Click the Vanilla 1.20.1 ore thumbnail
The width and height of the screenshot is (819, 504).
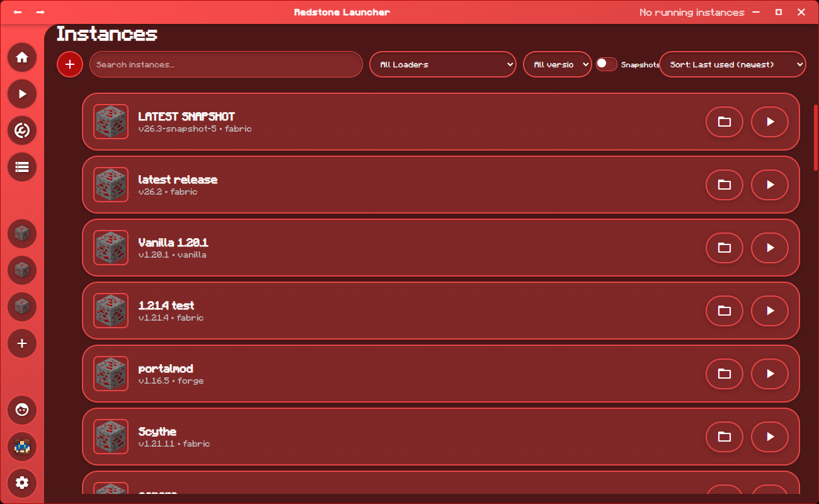(111, 248)
